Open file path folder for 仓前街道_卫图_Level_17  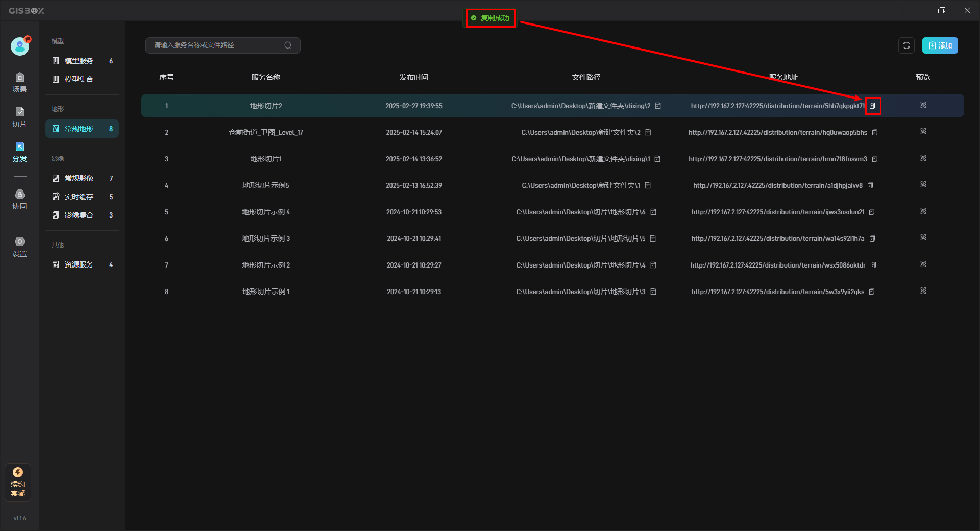click(x=648, y=132)
